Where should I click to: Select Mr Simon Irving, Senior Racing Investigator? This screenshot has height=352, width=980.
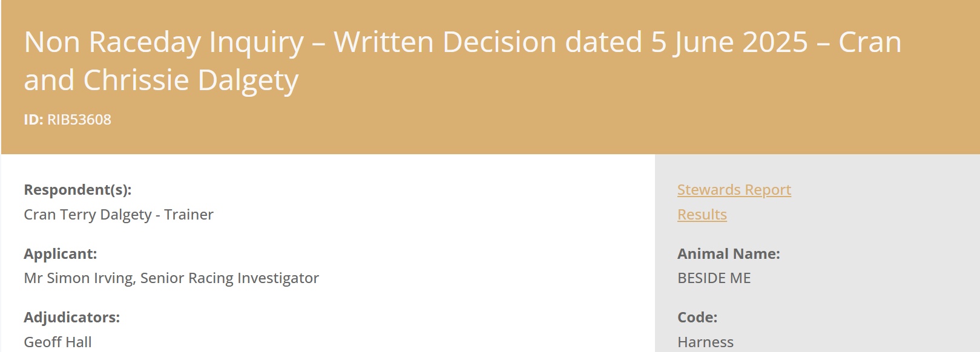click(x=171, y=278)
